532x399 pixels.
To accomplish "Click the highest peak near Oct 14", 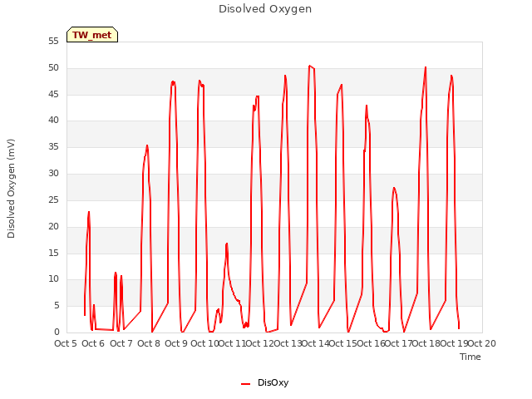I will [x=309, y=66].
